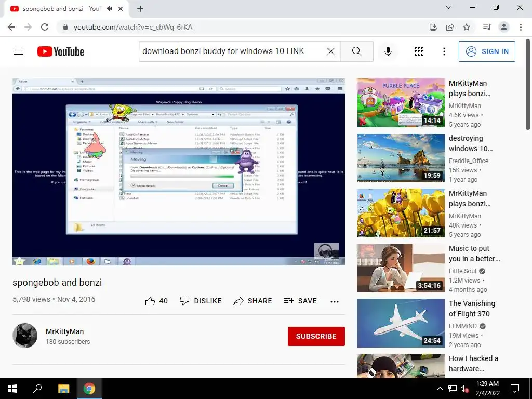Open The Vanishing of Flight 370 thumbnail

click(x=401, y=323)
